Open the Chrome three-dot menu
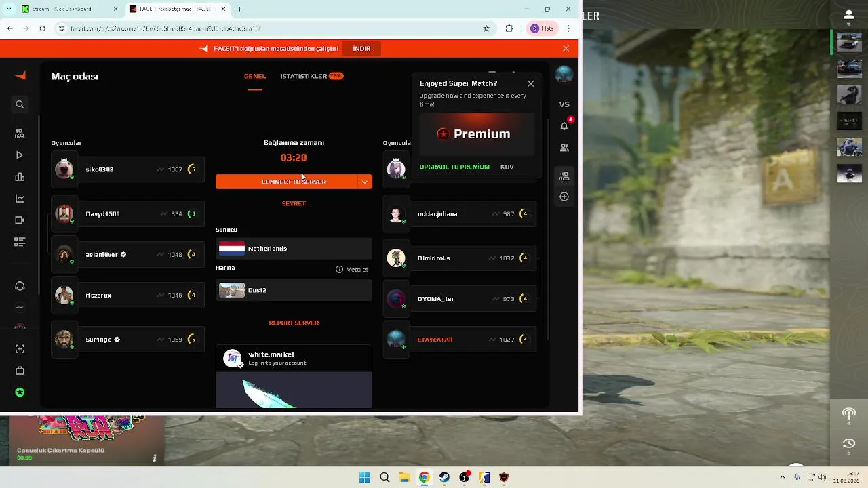 (x=568, y=28)
